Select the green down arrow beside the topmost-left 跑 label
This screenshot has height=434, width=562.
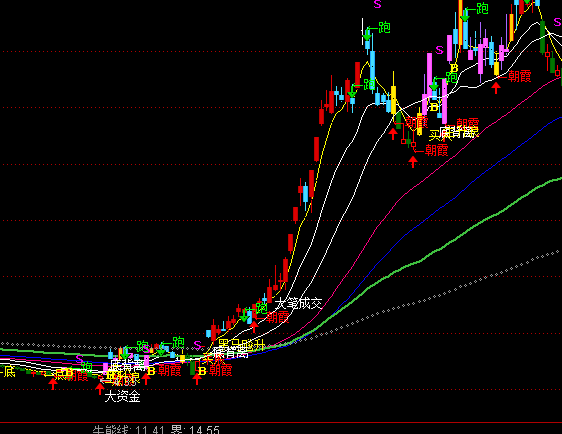[x=367, y=35]
